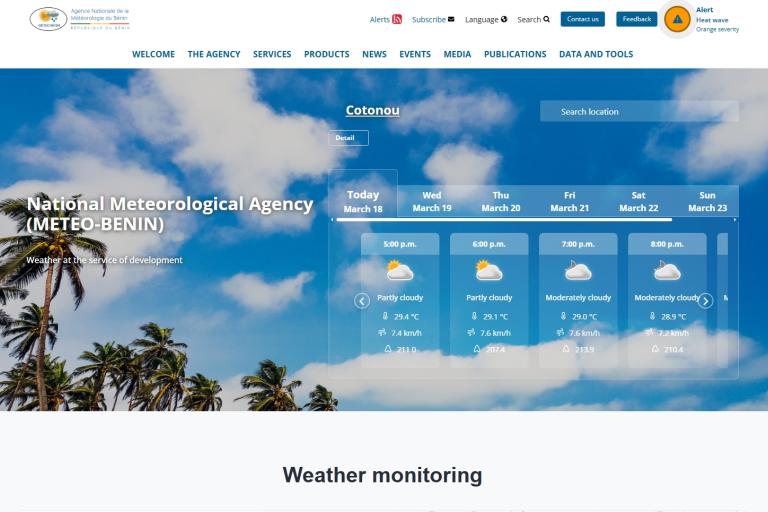Click the Contact us button

583,19
